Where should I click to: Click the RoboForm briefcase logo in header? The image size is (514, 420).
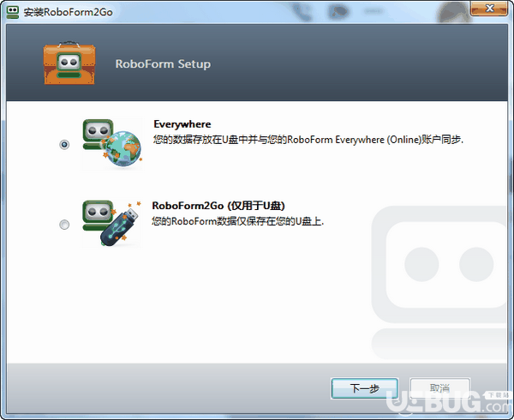[x=69, y=63]
